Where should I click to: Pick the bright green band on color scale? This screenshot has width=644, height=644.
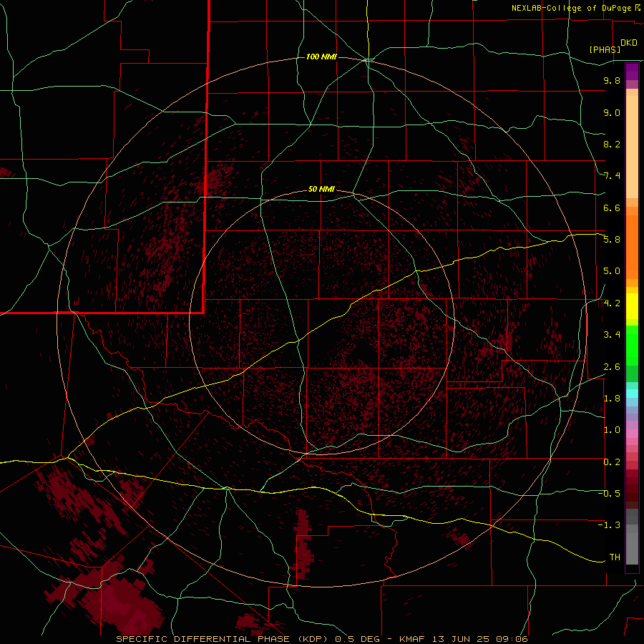pyautogui.click(x=632, y=346)
